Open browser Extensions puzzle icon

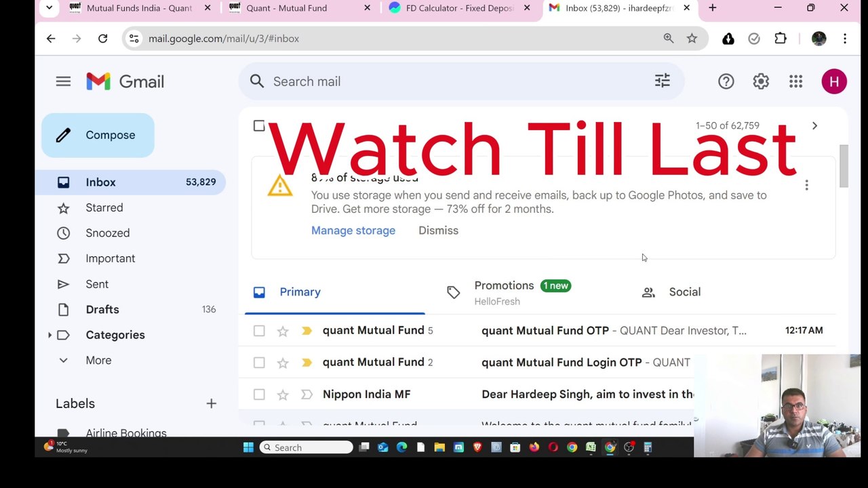(x=781, y=39)
